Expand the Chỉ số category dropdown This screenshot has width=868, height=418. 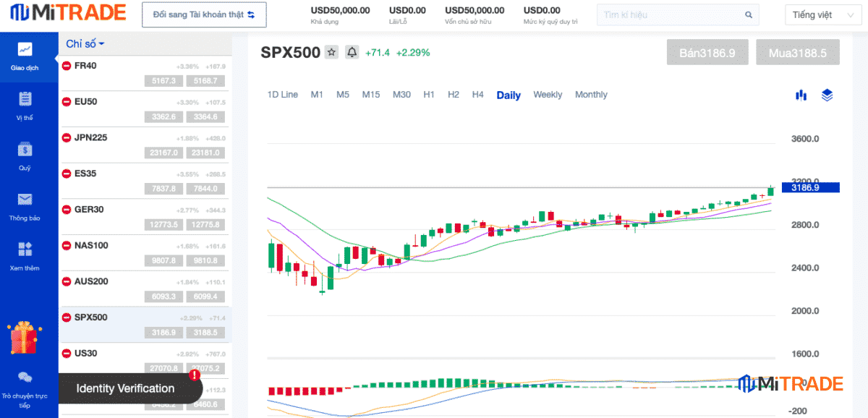tap(85, 44)
